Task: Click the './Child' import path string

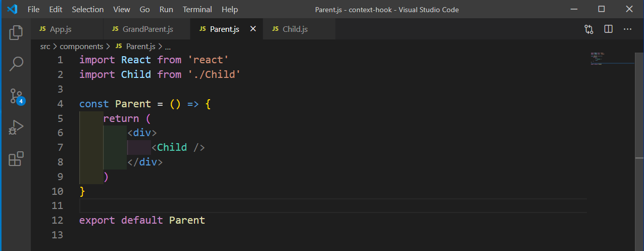Action: click(214, 74)
